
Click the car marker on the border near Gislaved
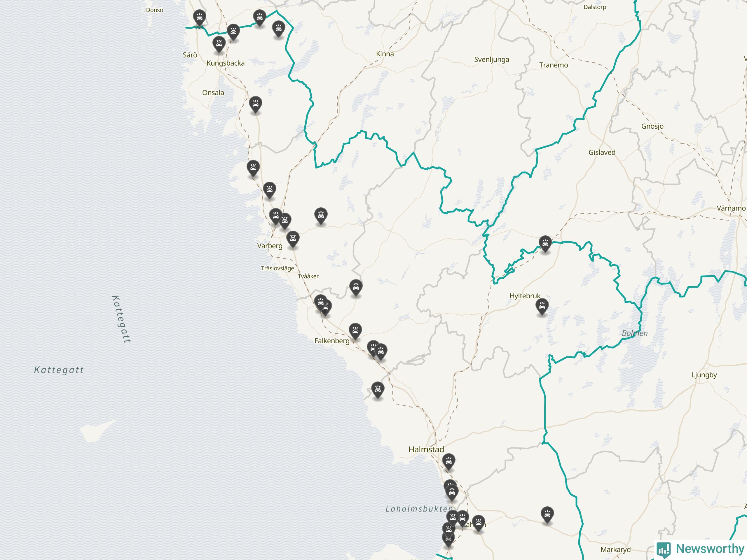click(x=545, y=244)
